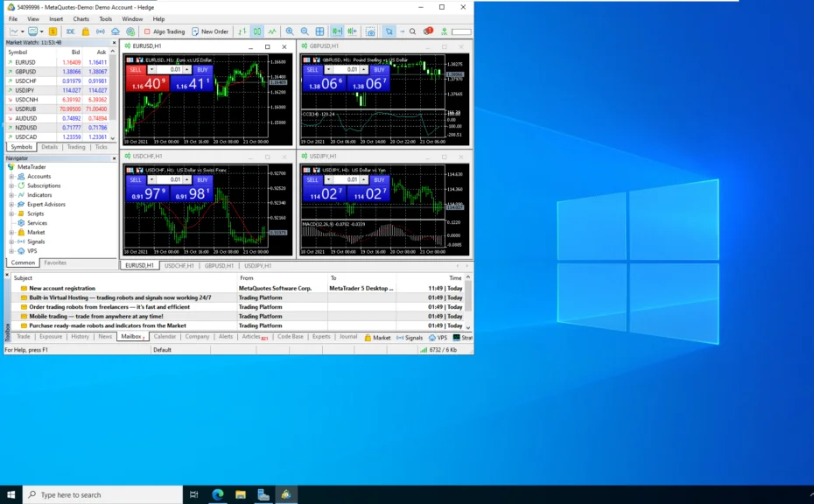Open templates dropdown arrow

[x=41, y=31]
